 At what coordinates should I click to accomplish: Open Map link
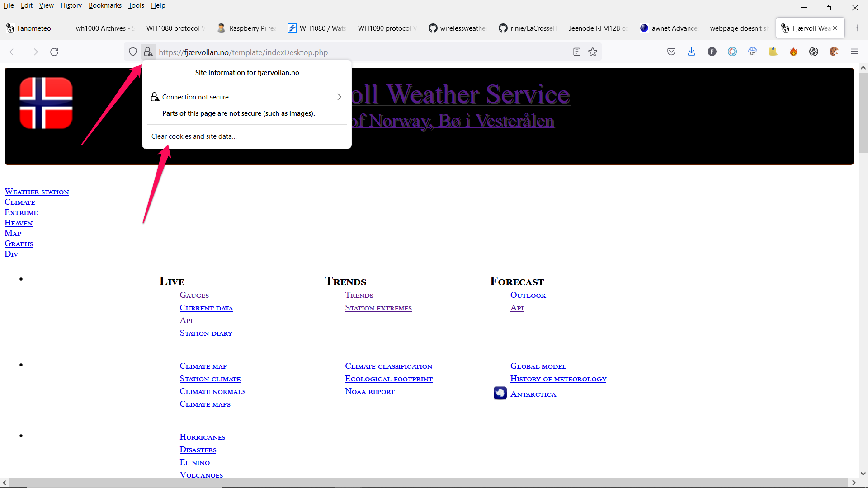13,233
